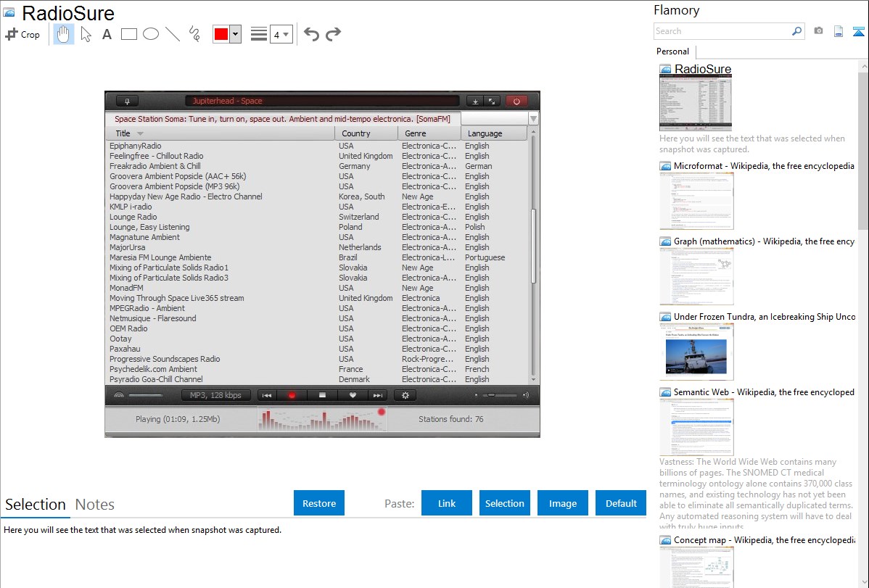Click the red color swatch
Image resolution: width=869 pixels, height=588 pixels.
click(221, 34)
